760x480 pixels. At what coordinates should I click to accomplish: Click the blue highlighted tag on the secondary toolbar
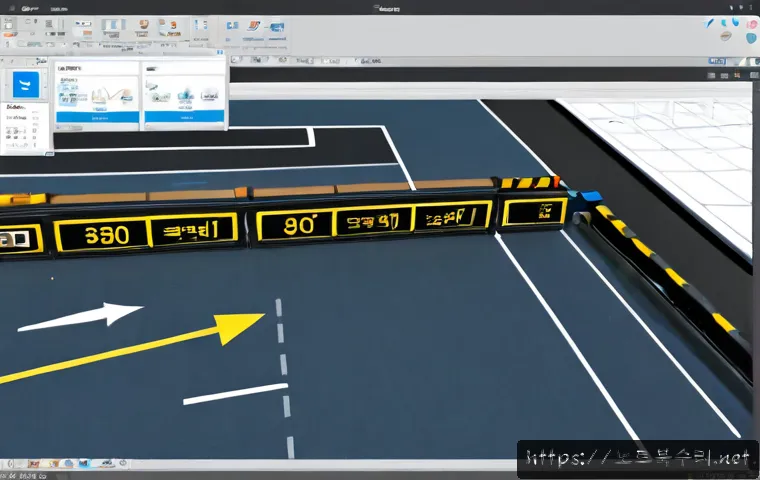click(717, 61)
